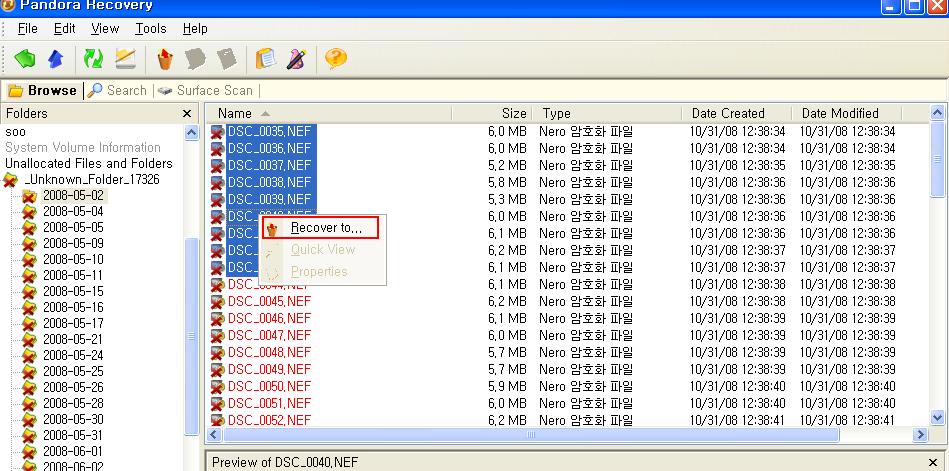Click the greyed Quick View toolbar icon
Image resolution: width=949 pixels, height=471 pixels.
195,59
